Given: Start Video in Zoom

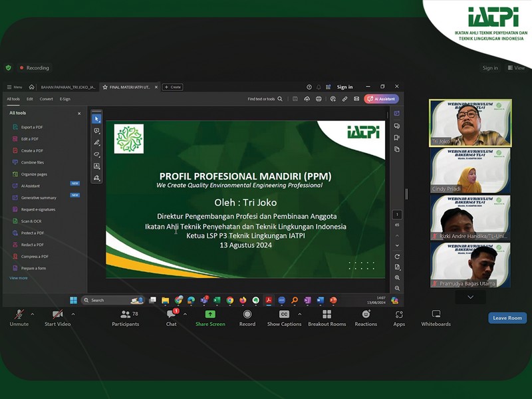Looking at the screenshot, I should [57, 318].
